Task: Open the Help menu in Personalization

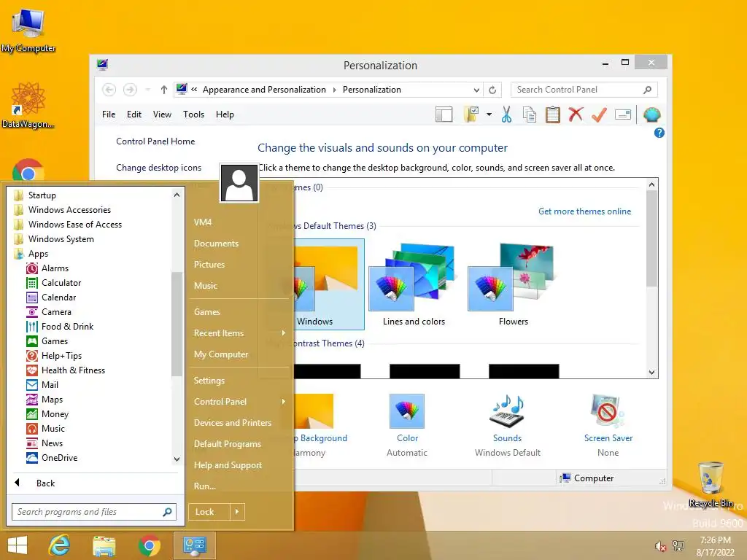Action: 225,114
